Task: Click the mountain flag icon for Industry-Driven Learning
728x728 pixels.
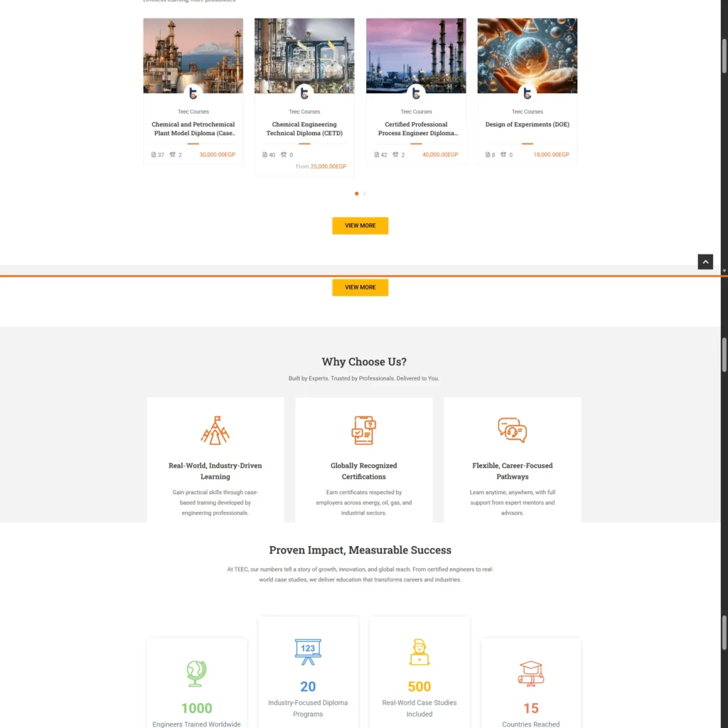Action: (x=215, y=431)
